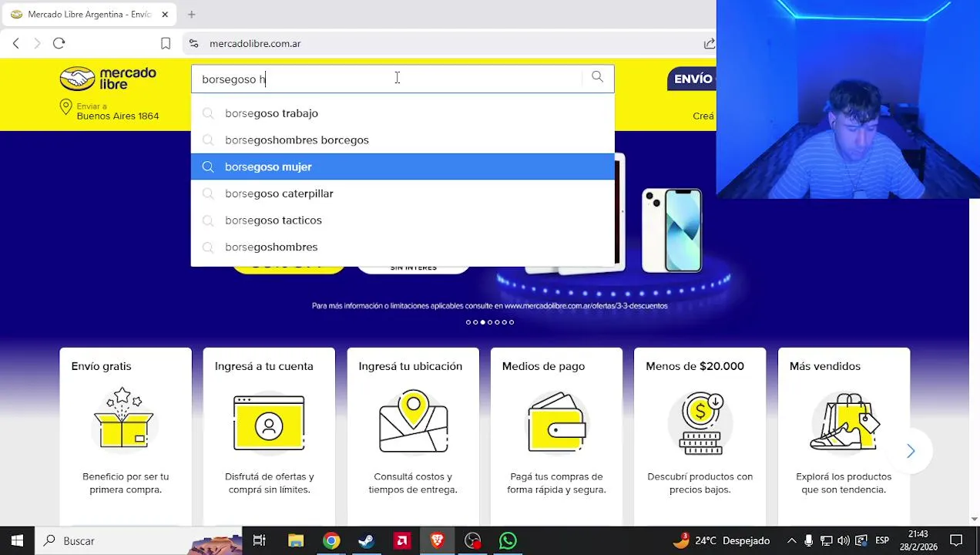Reload the page with the refresh icon

[59, 43]
